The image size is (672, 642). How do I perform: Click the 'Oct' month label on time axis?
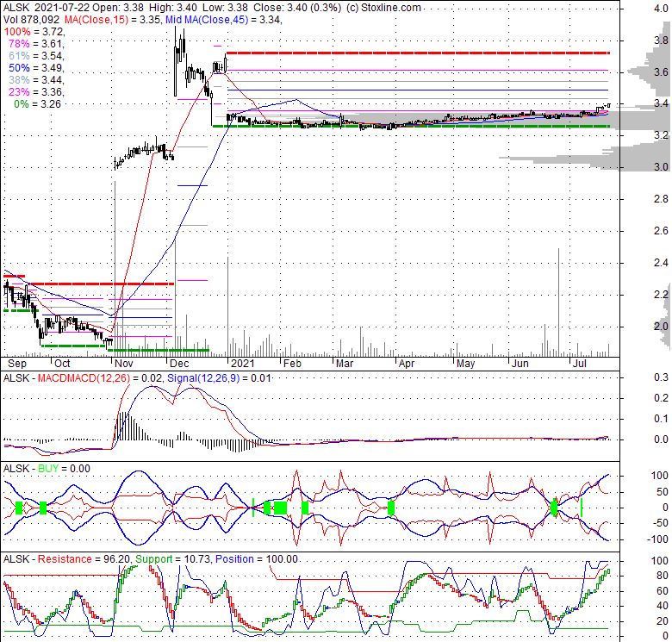[x=62, y=364]
